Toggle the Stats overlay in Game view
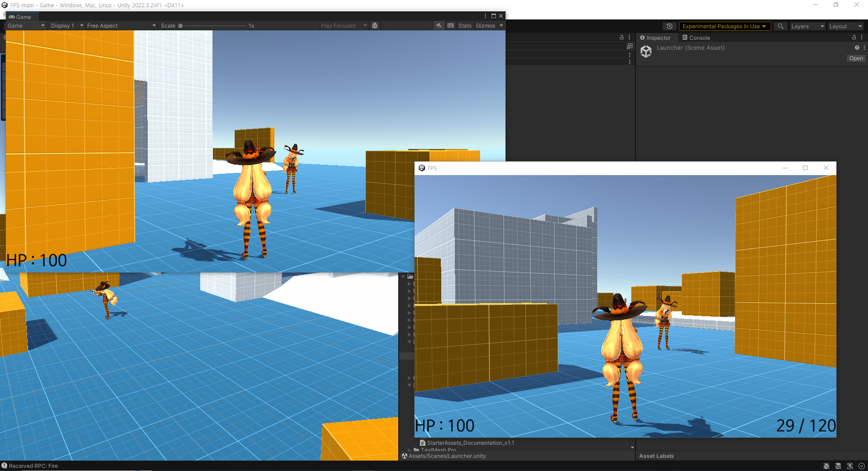 [x=465, y=26]
